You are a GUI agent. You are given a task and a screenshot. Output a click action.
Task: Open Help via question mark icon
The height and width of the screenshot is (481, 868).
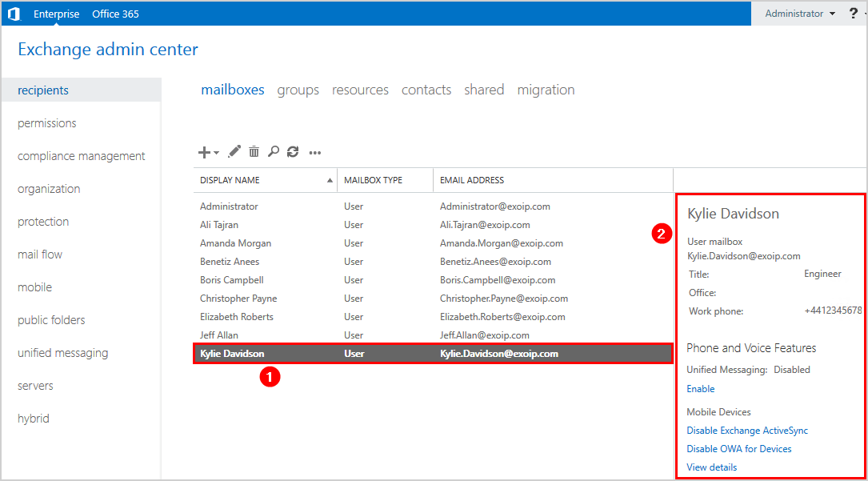tap(854, 13)
